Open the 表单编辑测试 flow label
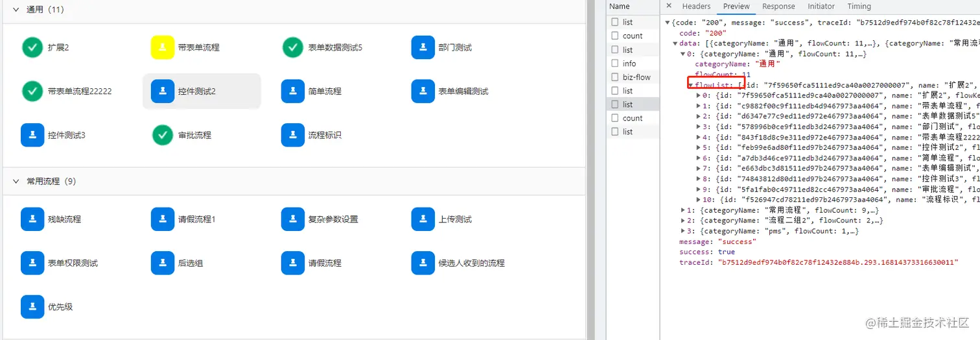Image resolution: width=980 pixels, height=340 pixels. point(463,91)
